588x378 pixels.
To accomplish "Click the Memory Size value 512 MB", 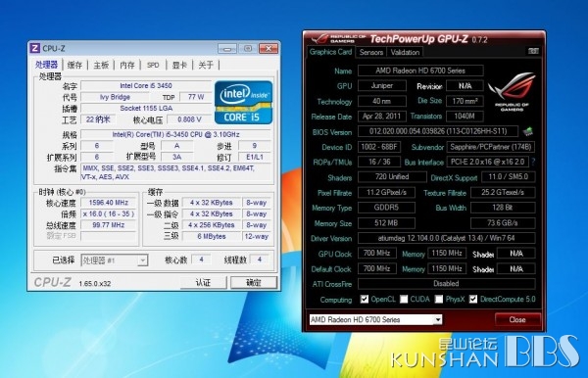I will pyautogui.click(x=386, y=223).
